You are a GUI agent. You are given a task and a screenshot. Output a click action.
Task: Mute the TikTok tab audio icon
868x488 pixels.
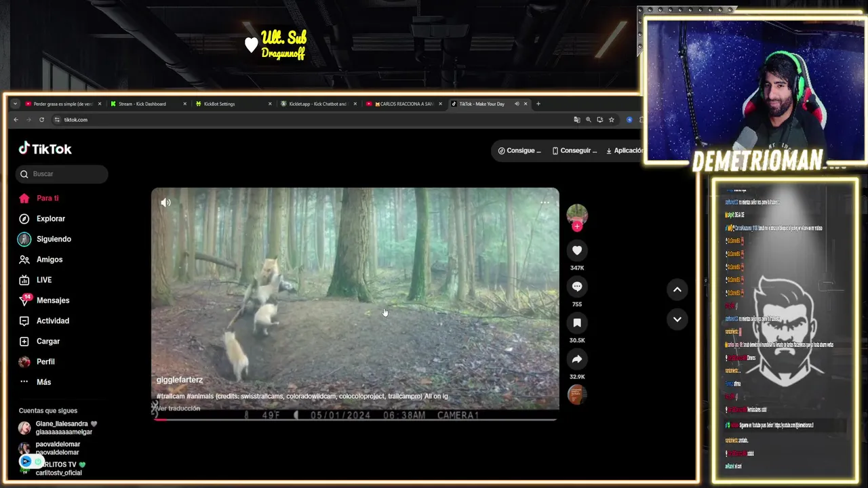517,104
